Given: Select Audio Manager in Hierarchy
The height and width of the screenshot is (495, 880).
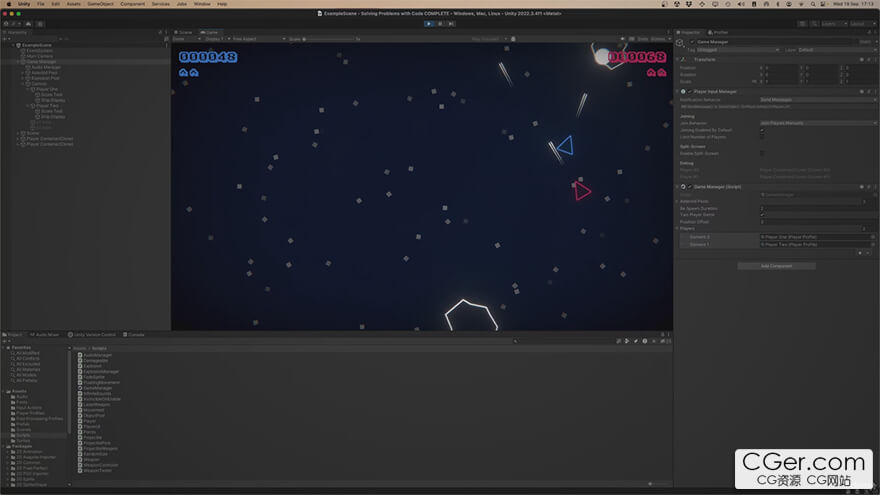Looking at the screenshot, I should pos(45,67).
